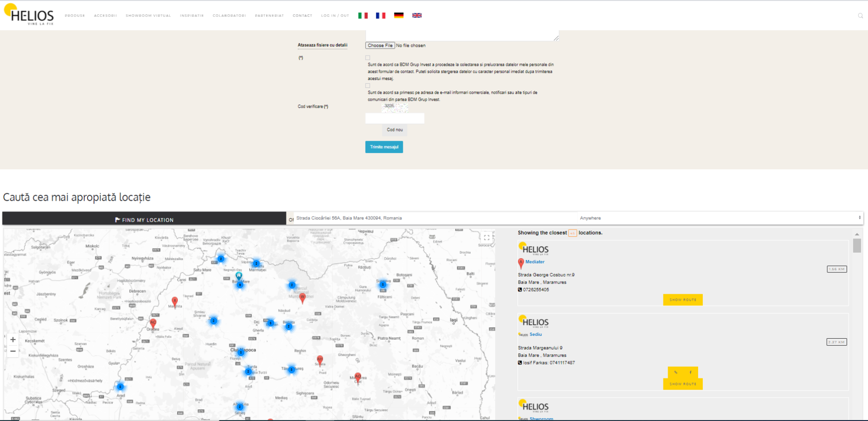Go to the Showroom Virtual menu item
This screenshot has width=868, height=421.
(x=148, y=16)
